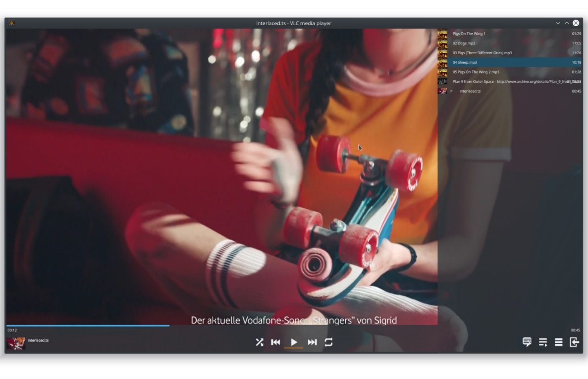
Task: Click the elapsed time 00:12 label
Action: point(12,330)
